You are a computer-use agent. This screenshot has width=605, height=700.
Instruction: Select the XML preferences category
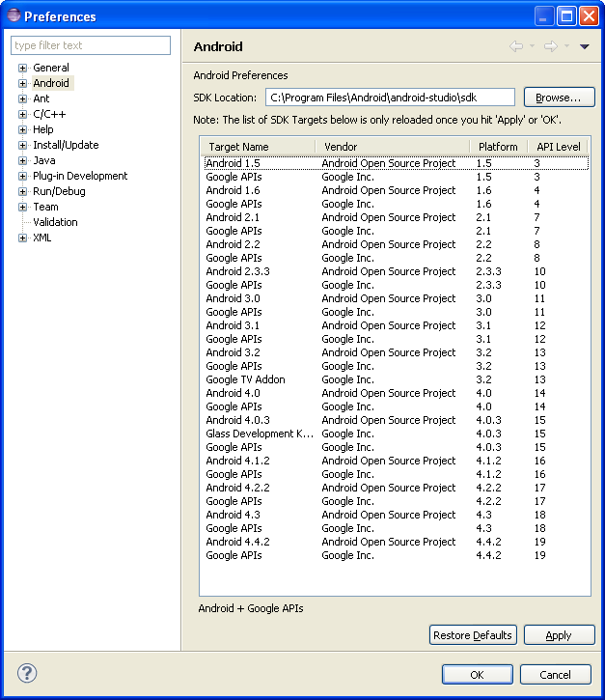(41, 238)
